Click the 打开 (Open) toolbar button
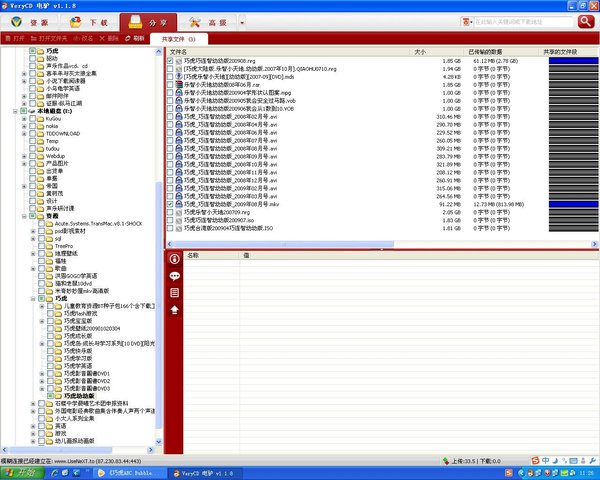The width and height of the screenshot is (600, 480). point(15,38)
